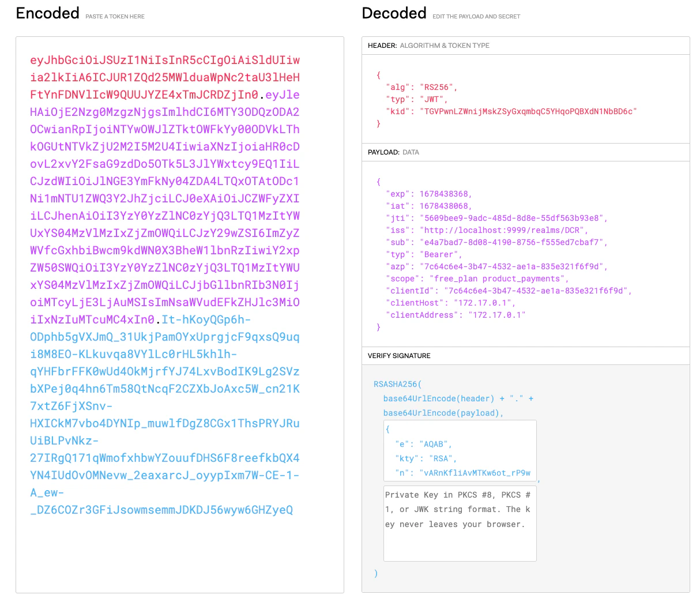Click the "n" modulus line in JWK
Screen dimensions: 700x602
(463, 473)
